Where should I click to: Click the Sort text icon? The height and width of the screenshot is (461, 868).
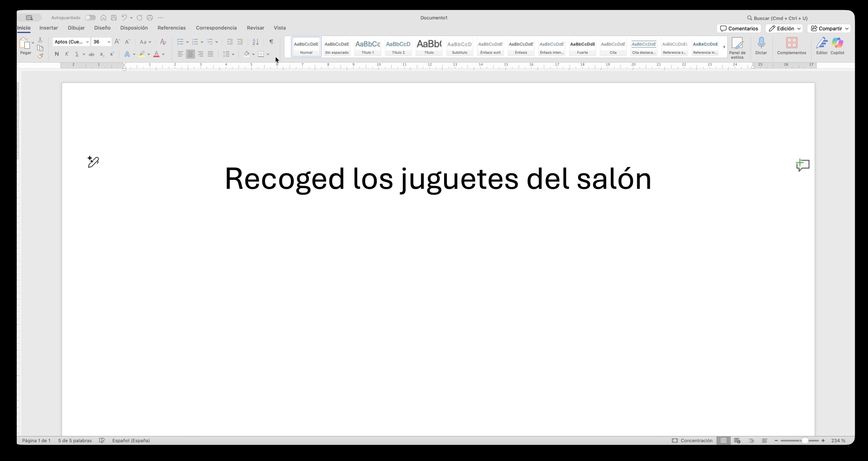pyautogui.click(x=255, y=42)
